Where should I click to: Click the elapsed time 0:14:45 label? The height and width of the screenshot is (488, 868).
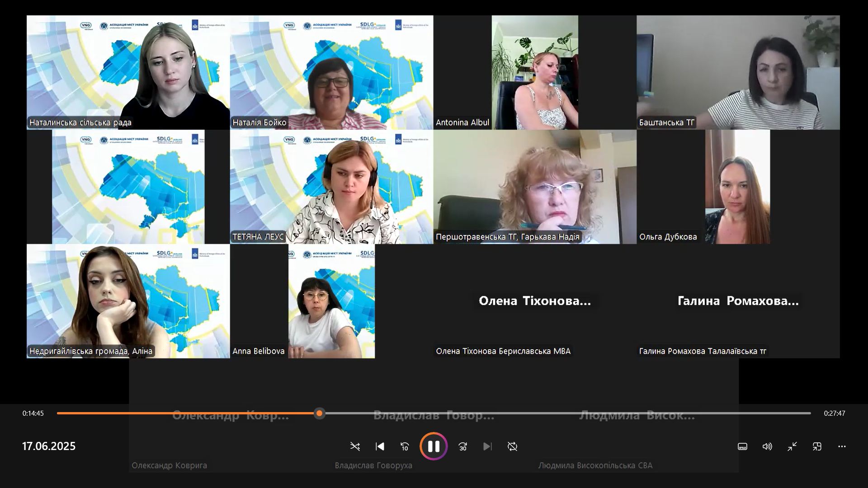click(33, 413)
